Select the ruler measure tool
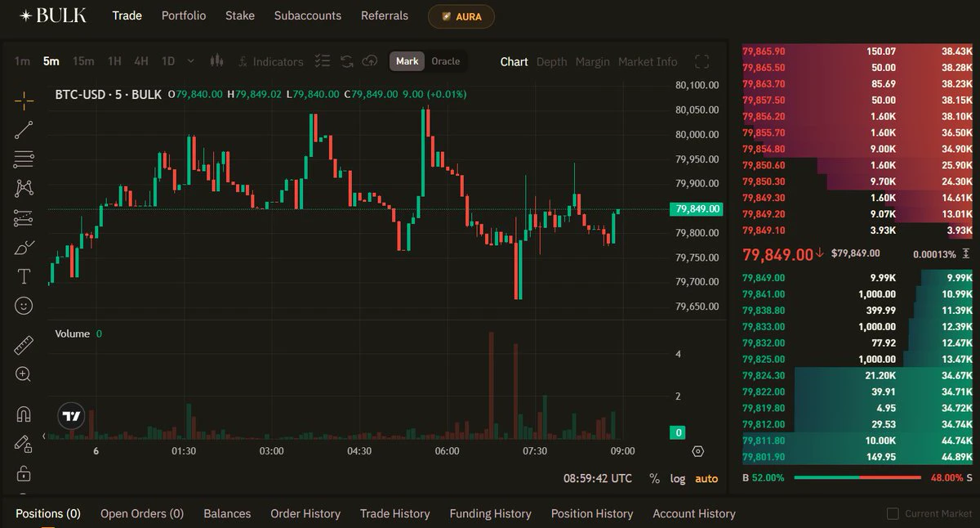Image resolution: width=980 pixels, height=528 pixels. (24, 345)
